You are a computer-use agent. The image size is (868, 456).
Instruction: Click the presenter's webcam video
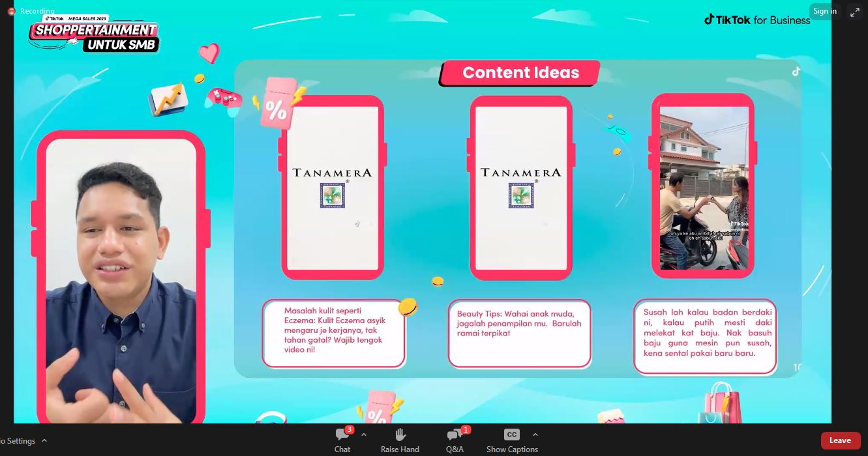tap(121, 281)
